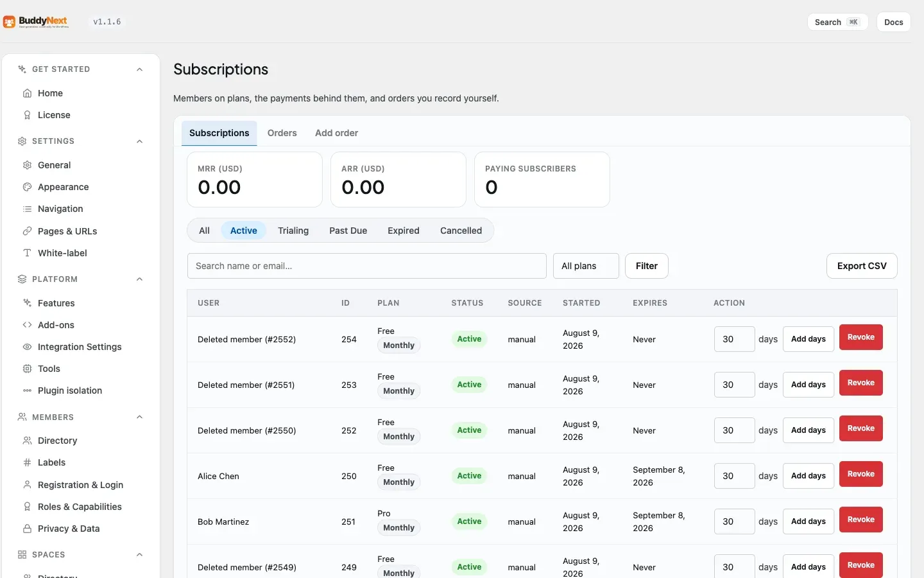
Task: Open Roles & Capabilities page
Action: click(x=80, y=507)
